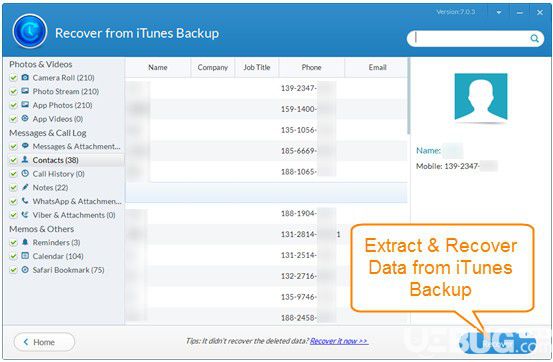Select the contact row with phone 188-1065-
This screenshot has height=362, width=553.
pos(266,171)
